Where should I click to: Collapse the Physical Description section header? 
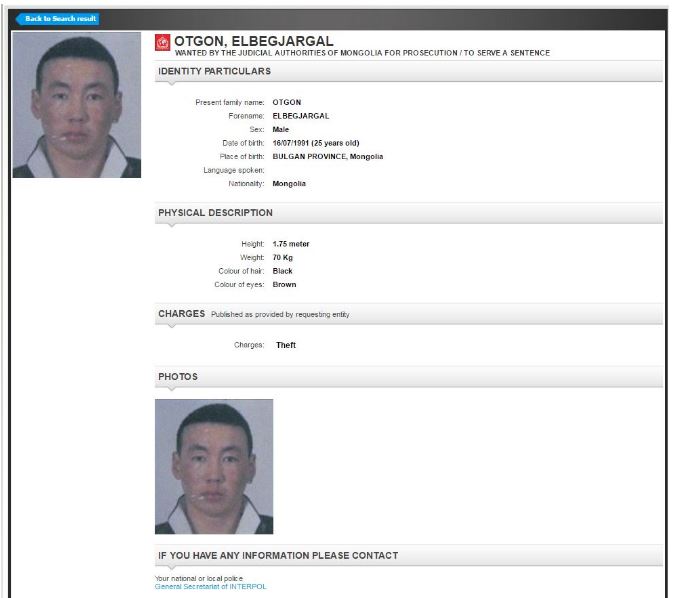[408, 213]
